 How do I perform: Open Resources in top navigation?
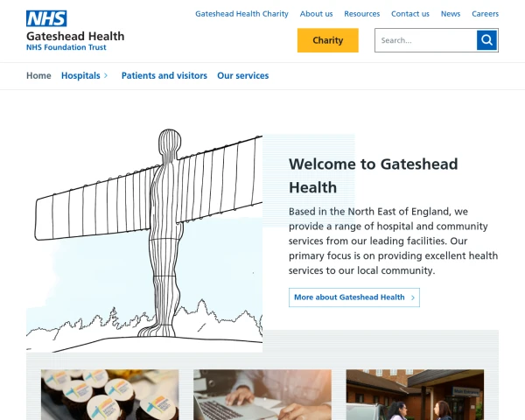pos(362,14)
